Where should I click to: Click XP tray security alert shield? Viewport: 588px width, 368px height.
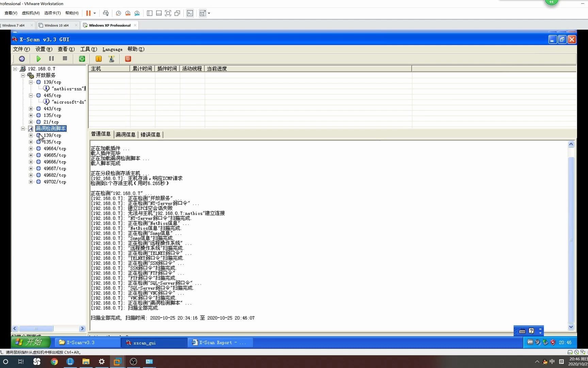553,342
